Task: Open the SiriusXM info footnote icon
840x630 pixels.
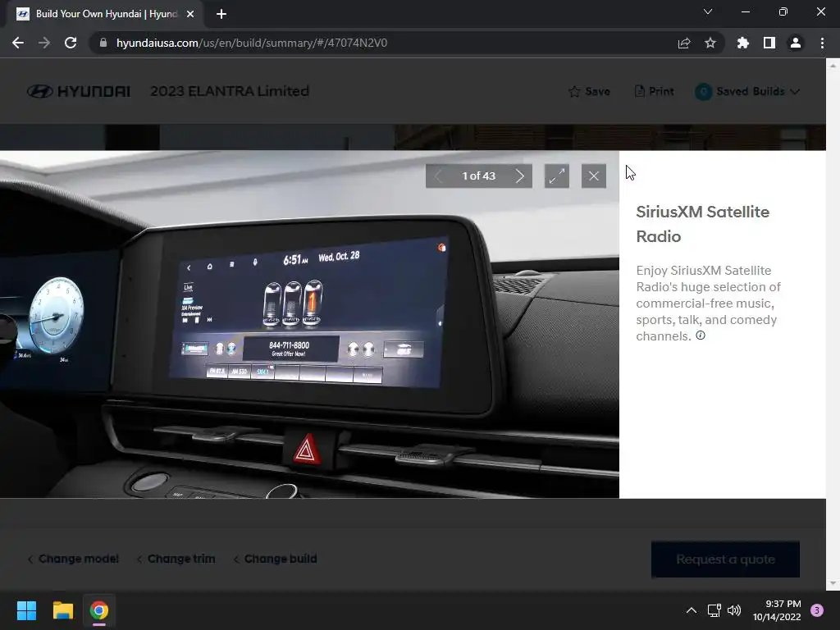Action: (x=701, y=336)
